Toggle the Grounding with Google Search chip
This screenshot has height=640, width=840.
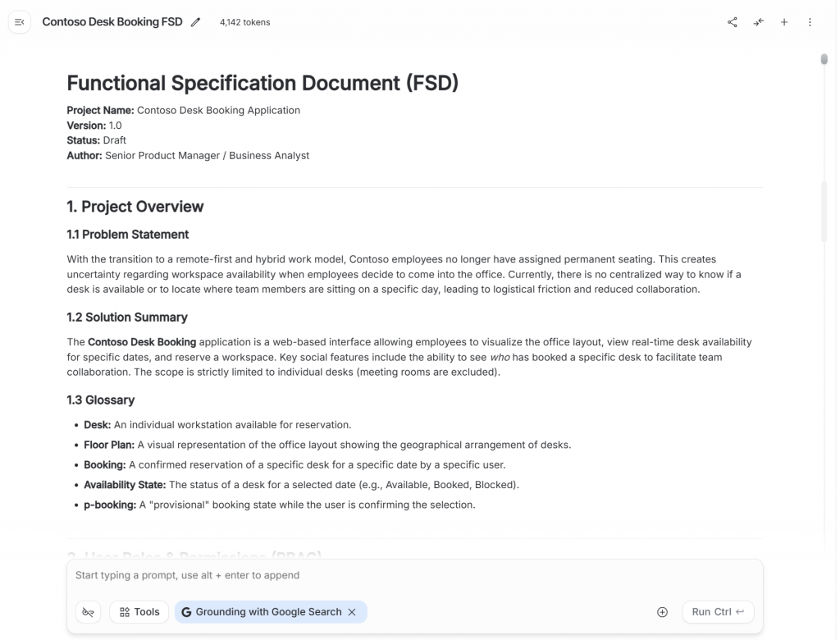pyautogui.click(x=267, y=612)
